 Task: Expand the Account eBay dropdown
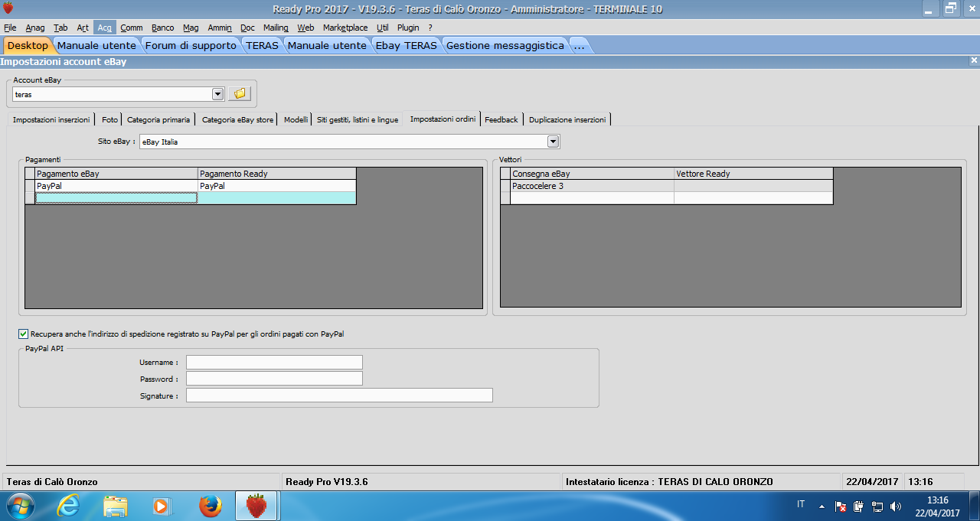(217, 94)
